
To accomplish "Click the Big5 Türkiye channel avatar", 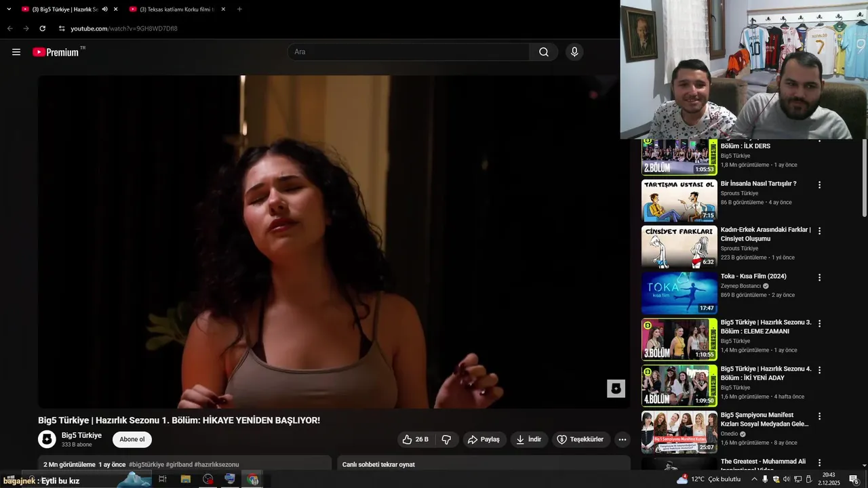I will click(x=47, y=439).
